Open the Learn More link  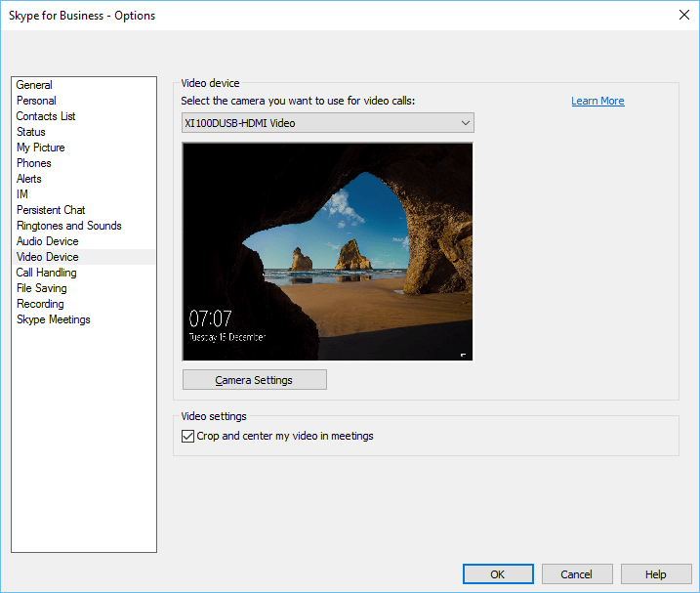pos(597,101)
